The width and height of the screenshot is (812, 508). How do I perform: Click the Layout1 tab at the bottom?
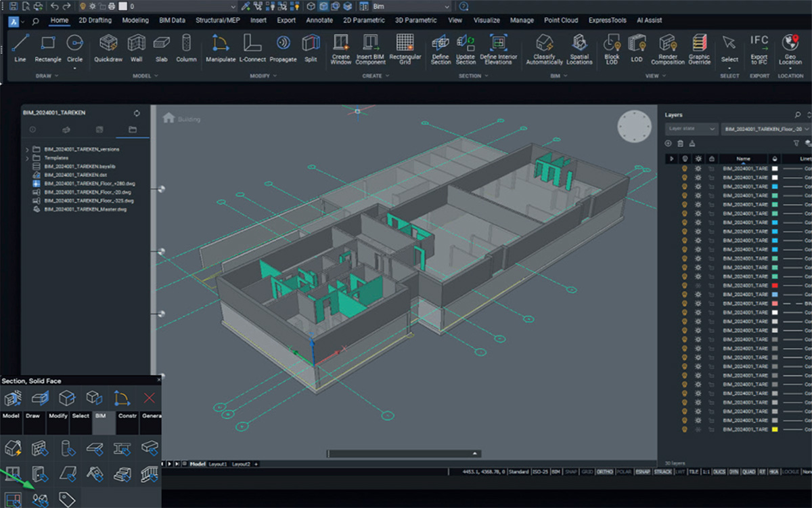[217, 464]
